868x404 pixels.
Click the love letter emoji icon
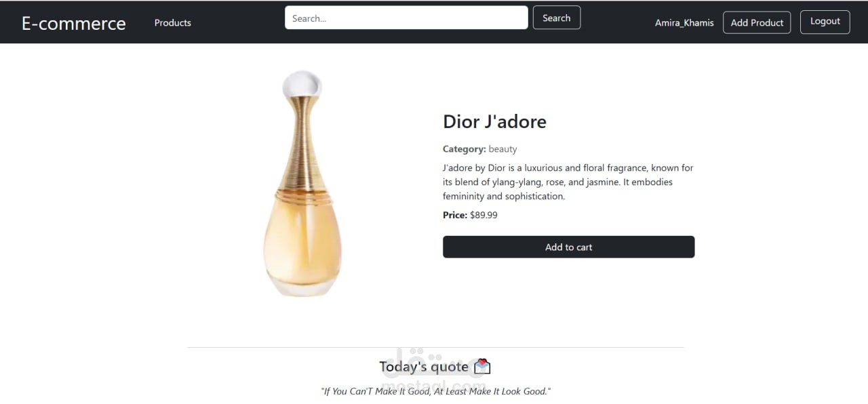482,367
